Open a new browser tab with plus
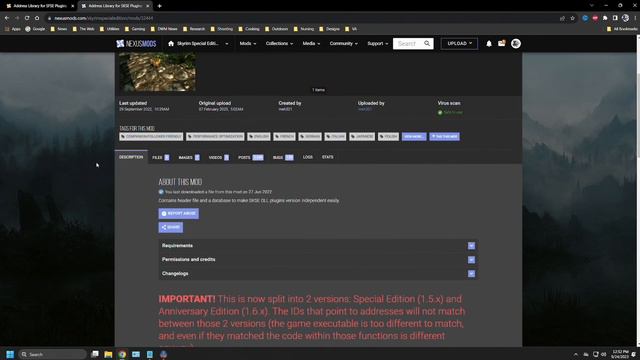The width and height of the screenshot is (640, 360). click(x=160, y=6)
